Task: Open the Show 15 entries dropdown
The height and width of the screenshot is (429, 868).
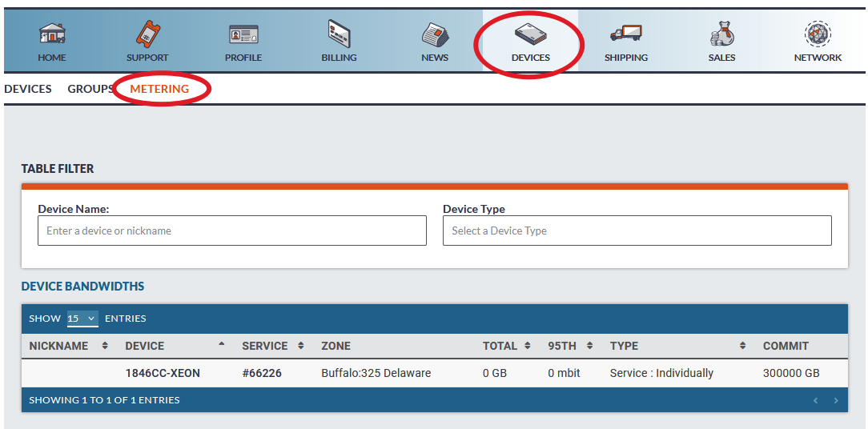Action: 82,319
